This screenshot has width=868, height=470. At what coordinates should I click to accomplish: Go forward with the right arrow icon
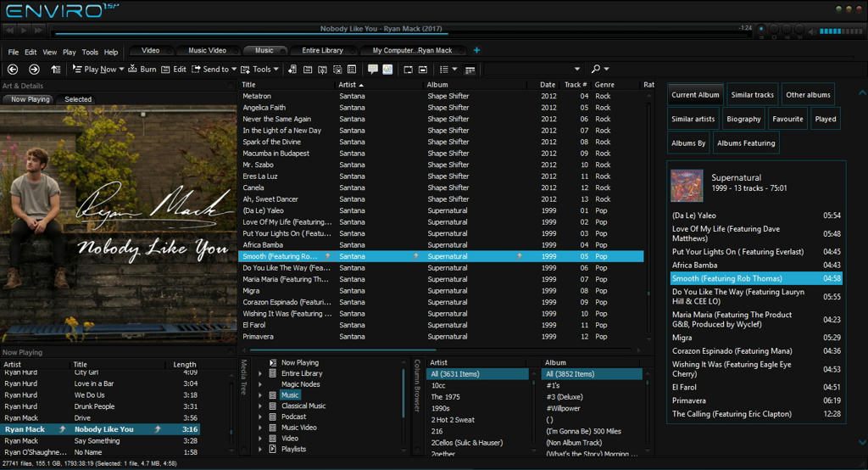(34, 70)
